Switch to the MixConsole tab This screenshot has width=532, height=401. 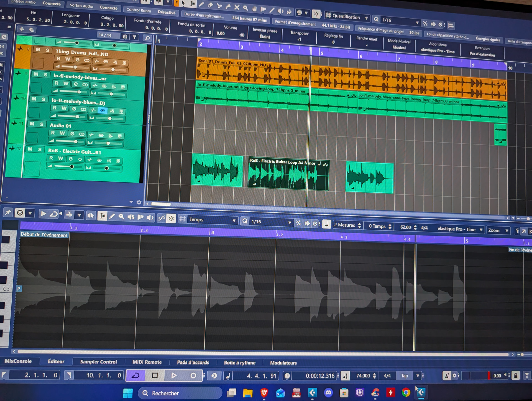tap(18, 361)
